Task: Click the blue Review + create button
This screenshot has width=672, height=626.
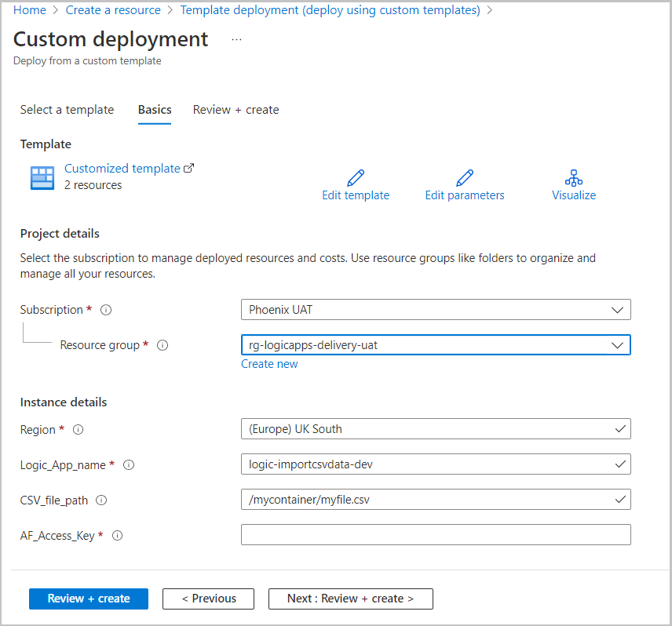Action: tap(88, 599)
